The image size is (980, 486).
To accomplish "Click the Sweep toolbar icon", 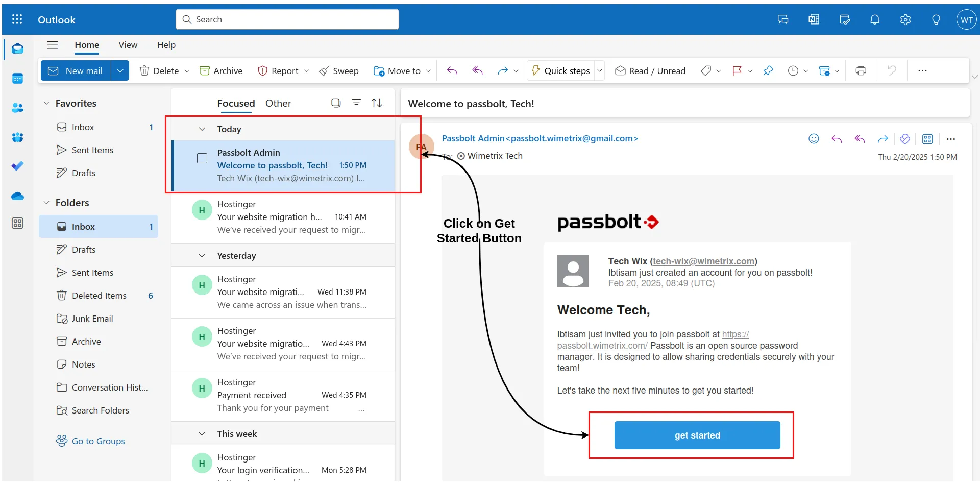I will tap(339, 71).
